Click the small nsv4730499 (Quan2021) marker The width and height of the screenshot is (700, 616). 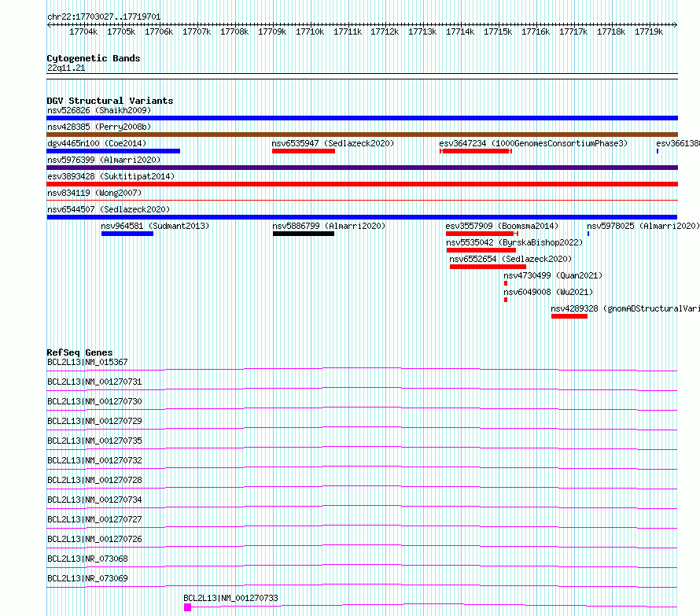(x=506, y=283)
